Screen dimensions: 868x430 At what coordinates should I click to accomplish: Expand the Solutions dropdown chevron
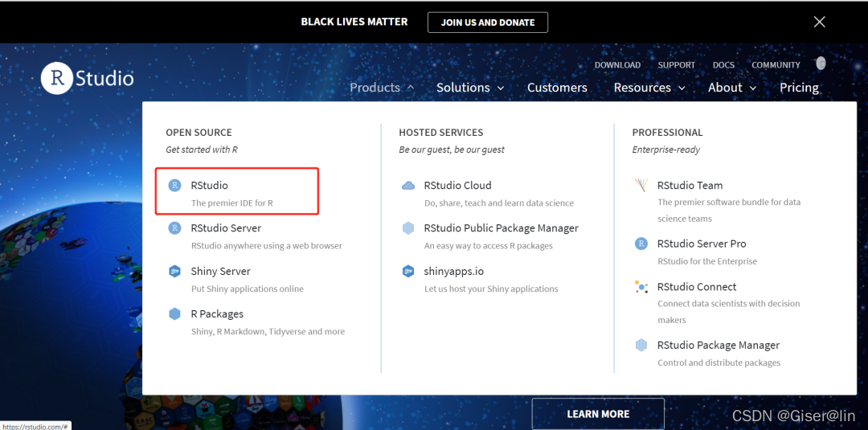pos(501,88)
